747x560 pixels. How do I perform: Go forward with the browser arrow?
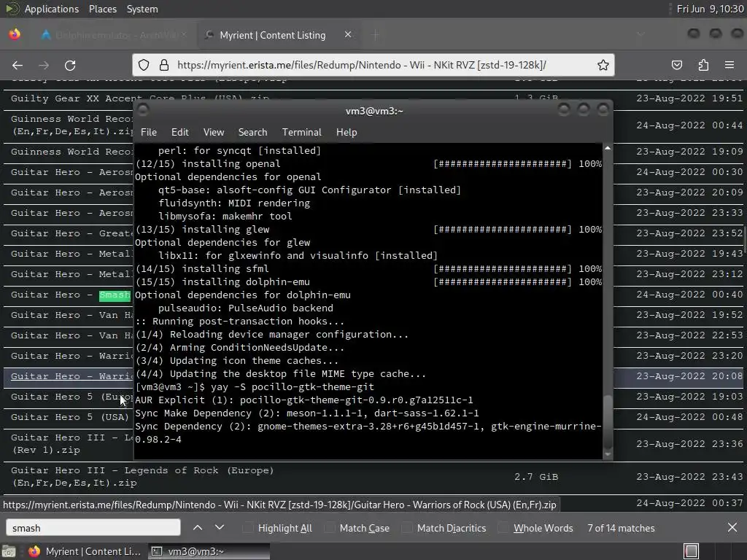click(x=44, y=65)
